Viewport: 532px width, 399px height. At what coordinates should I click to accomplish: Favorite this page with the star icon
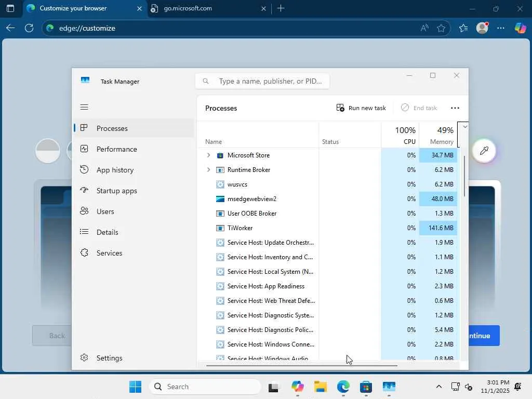(441, 28)
